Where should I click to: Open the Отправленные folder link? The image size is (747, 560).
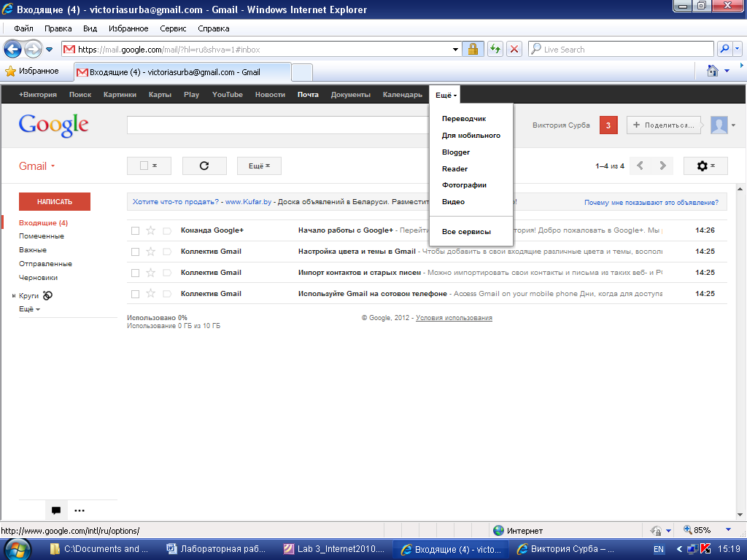[x=46, y=264]
